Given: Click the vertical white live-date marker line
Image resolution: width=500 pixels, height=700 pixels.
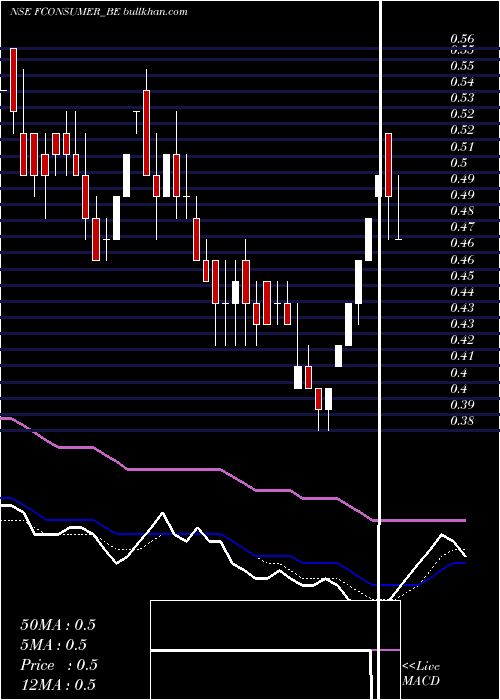Looking at the screenshot, I should (381, 350).
